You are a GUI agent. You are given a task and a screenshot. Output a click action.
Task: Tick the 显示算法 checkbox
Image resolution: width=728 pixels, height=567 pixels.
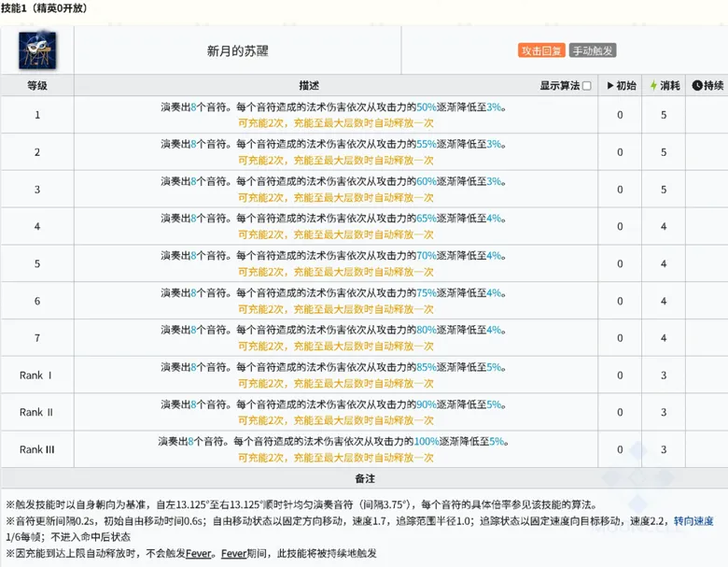[587, 86]
